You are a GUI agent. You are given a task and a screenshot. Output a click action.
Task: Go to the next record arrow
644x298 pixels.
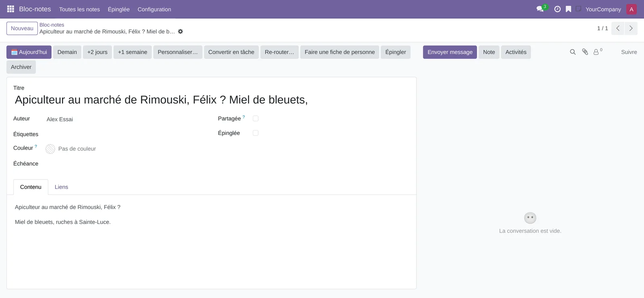631,28
